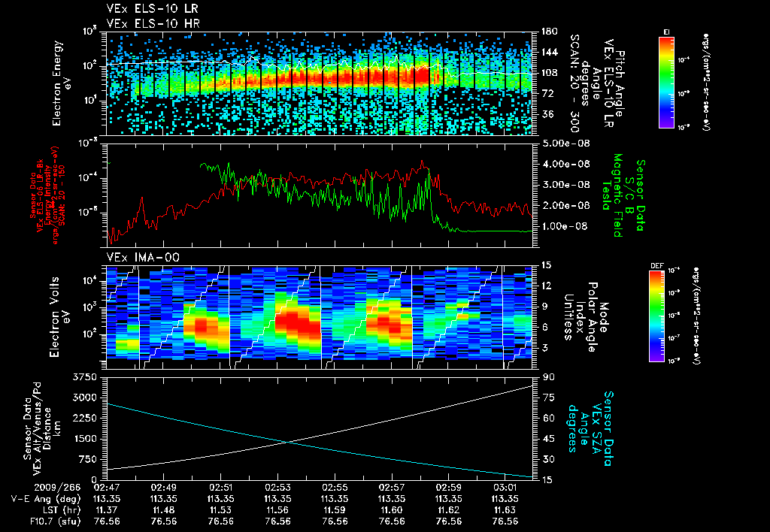Click the LST value 11.37
The image size is (770, 532).
pos(107,510)
